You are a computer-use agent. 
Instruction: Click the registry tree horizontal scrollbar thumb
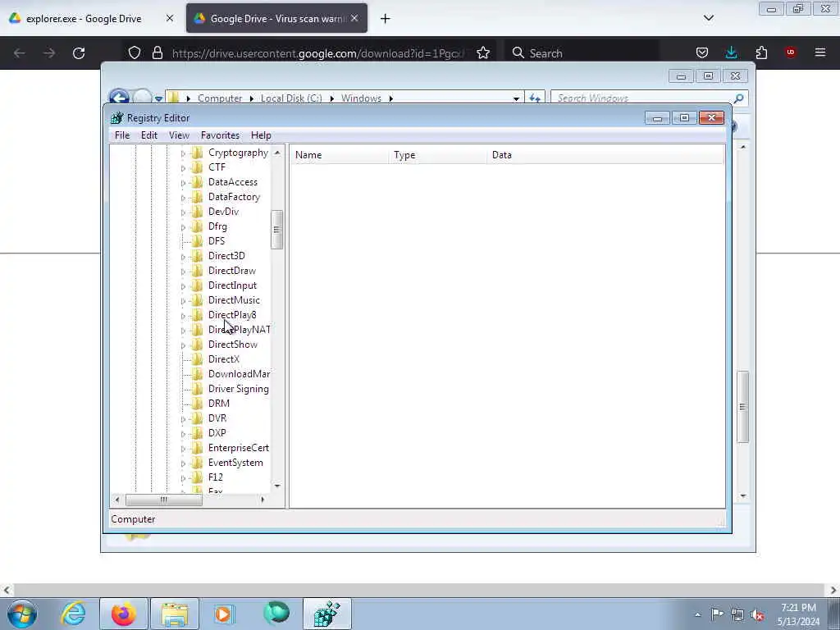[164, 500]
